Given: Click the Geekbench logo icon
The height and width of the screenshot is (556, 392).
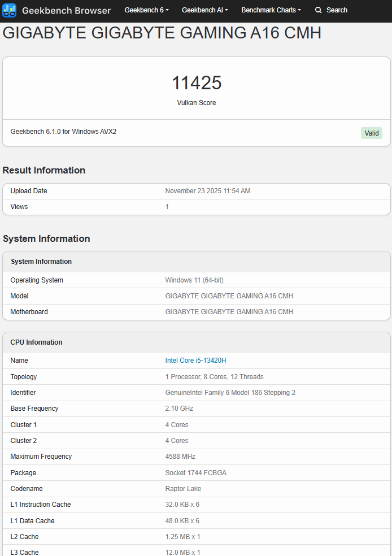Looking at the screenshot, I should click(x=9, y=10).
